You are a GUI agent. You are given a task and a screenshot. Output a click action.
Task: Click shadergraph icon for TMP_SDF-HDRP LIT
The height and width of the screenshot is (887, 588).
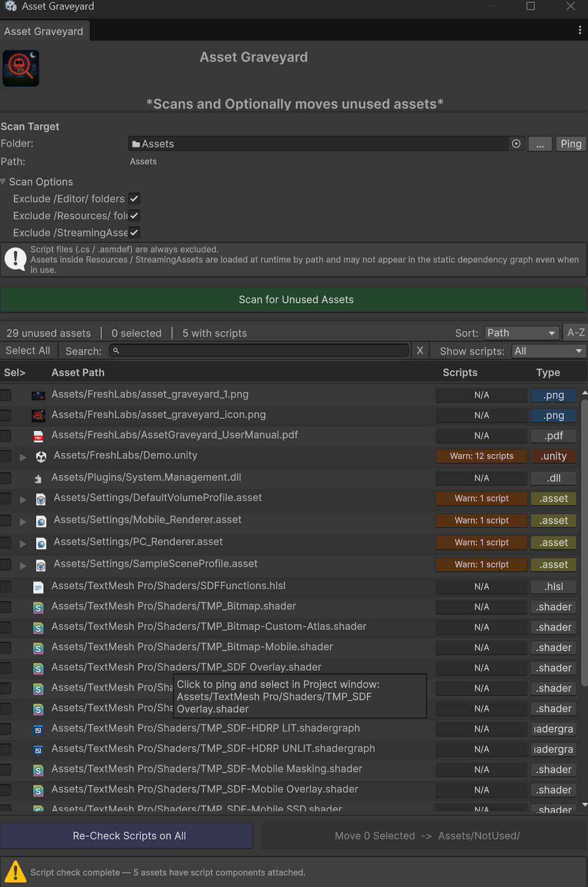(38, 730)
